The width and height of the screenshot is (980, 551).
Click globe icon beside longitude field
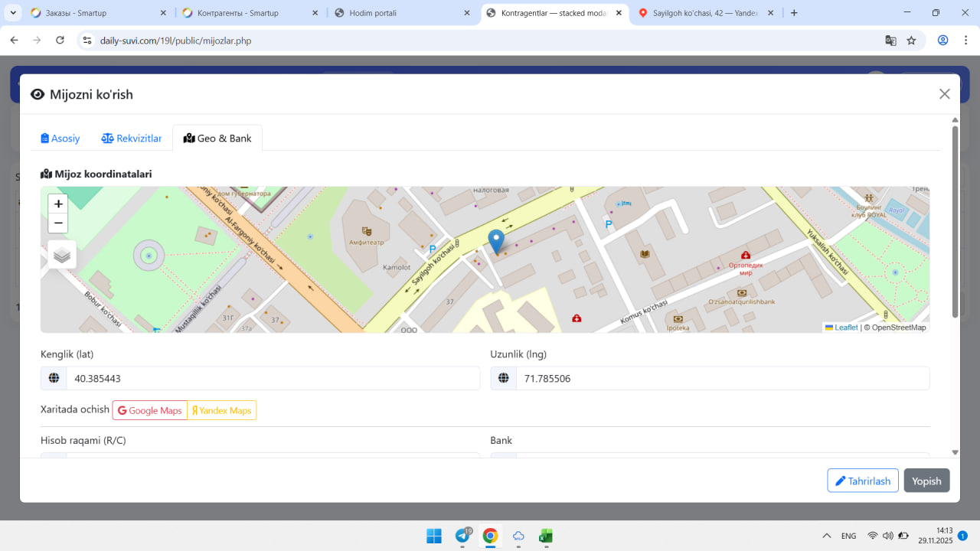pos(504,378)
